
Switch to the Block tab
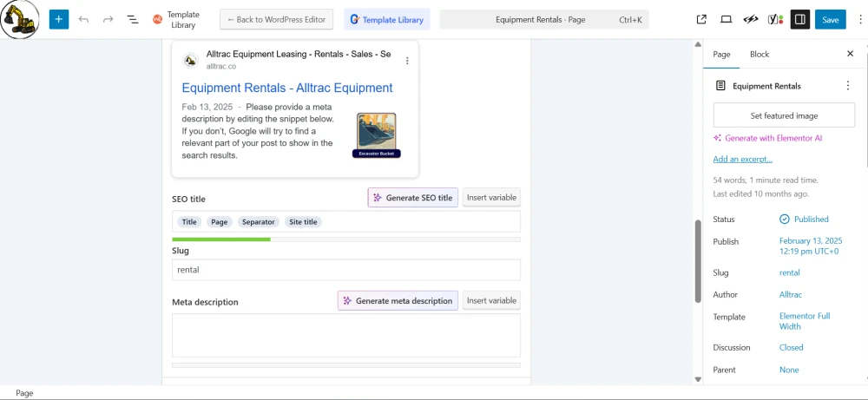759,54
